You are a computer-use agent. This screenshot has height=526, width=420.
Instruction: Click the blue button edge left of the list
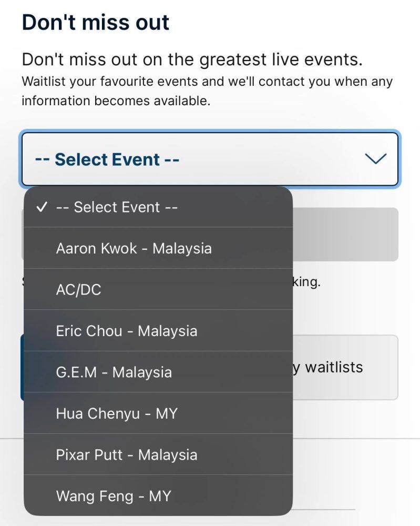point(22,367)
